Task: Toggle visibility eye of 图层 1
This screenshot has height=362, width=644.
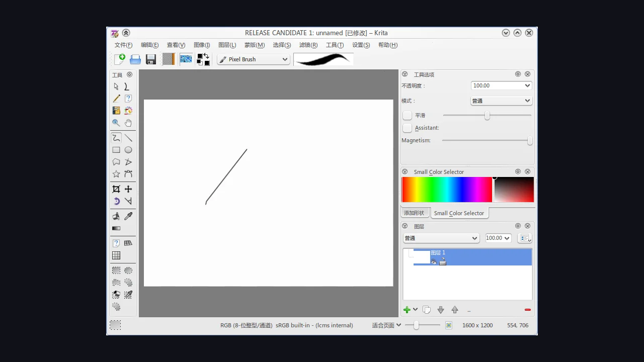Action: (x=434, y=262)
